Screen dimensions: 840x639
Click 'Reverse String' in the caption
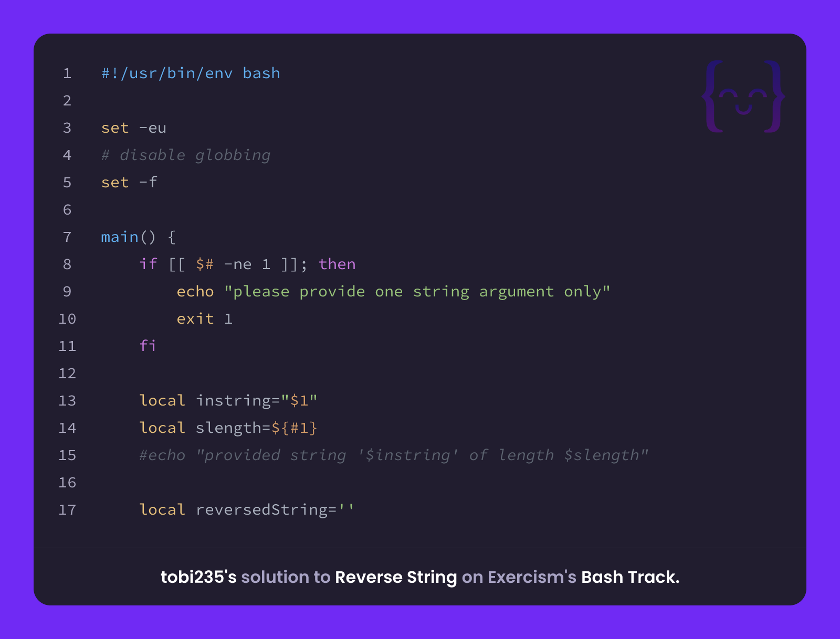coord(396,577)
